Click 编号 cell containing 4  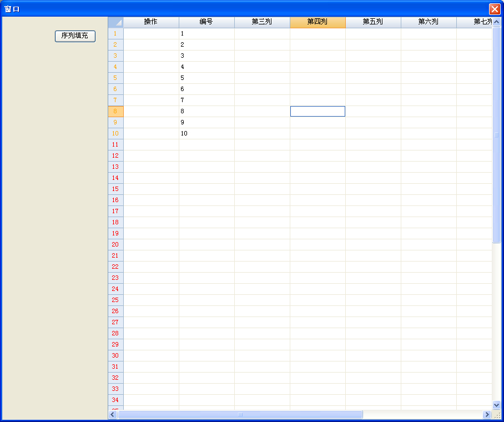[206, 67]
